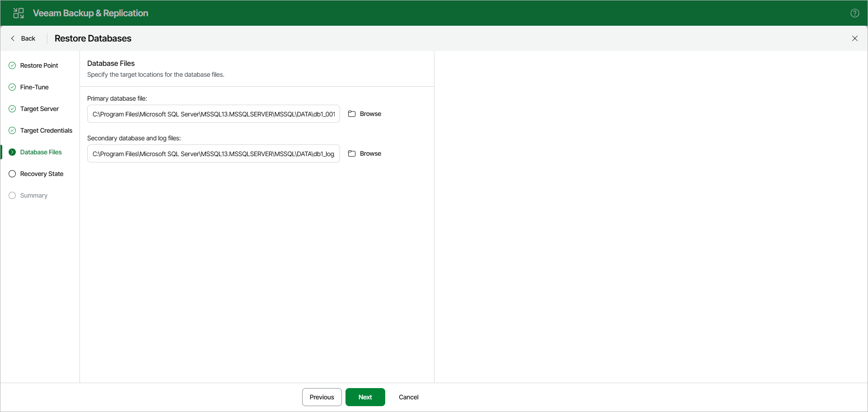Proceed with the Next button

(x=365, y=397)
